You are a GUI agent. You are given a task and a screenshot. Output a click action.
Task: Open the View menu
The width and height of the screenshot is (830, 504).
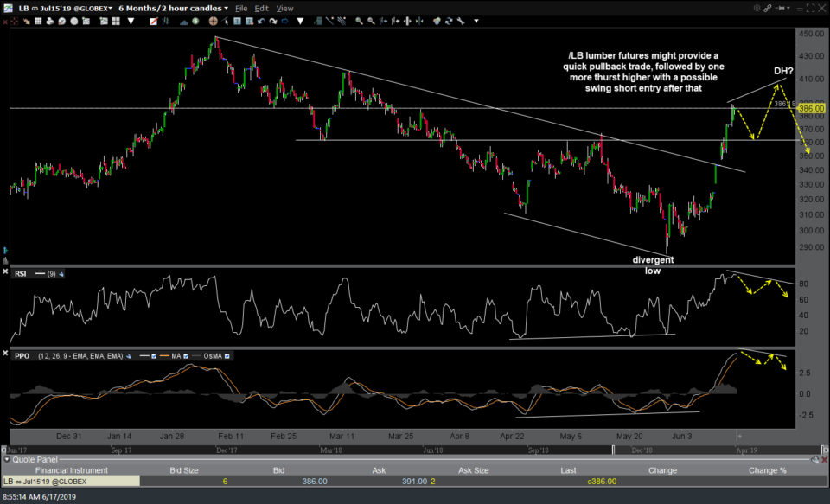coord(284,8)
